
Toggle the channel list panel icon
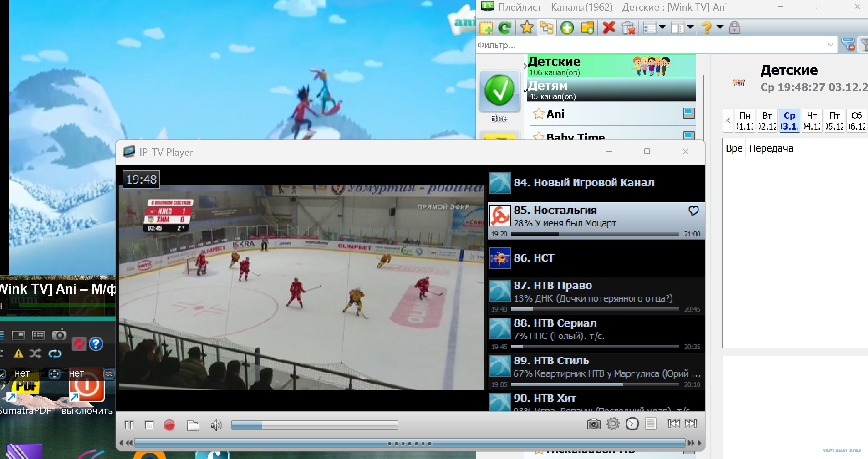(651, 424)
